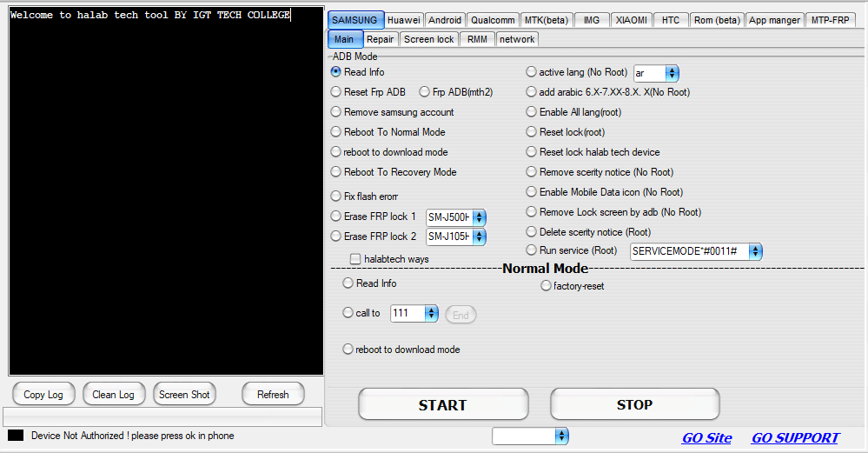868x453 pixels.
Task: Expand SM-J105H model dropdown
Action: coord(479,237)
